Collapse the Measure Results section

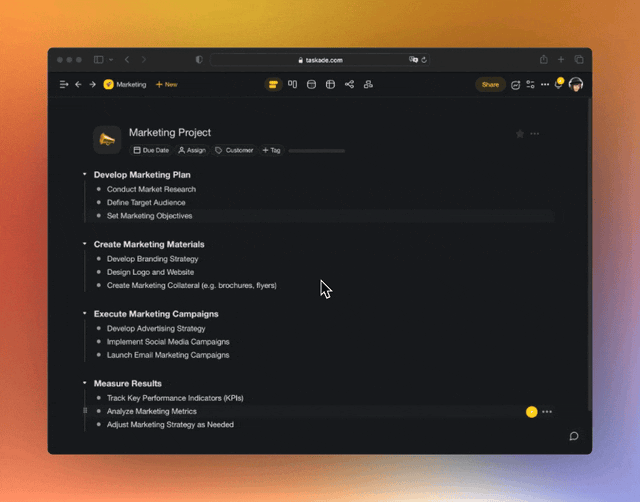84,383
